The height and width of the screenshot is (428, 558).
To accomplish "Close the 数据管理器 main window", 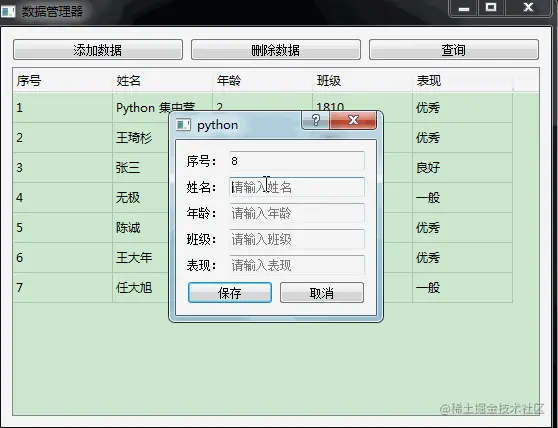I will pos(528,8).
